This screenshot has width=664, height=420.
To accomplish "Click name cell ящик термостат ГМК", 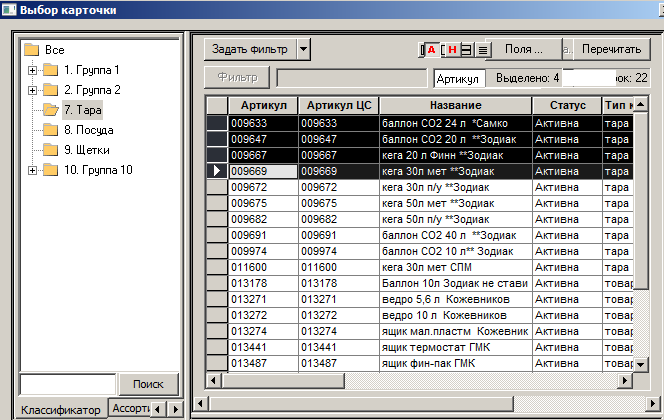I will pos(456,348).
